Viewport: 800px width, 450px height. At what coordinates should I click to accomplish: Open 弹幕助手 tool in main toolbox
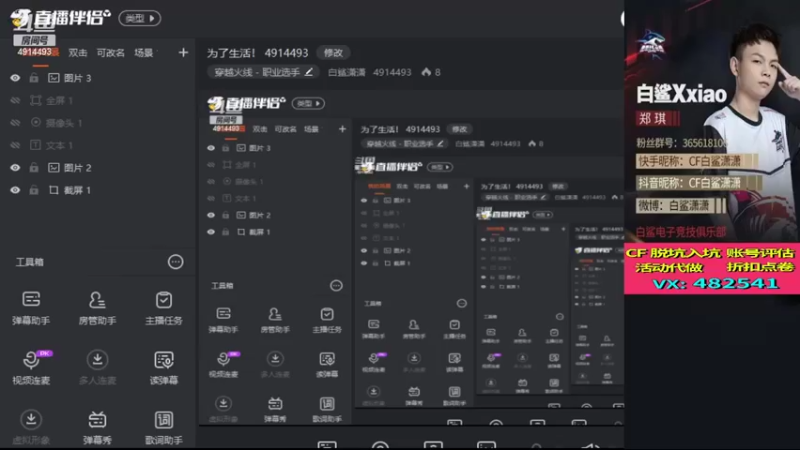(31, 308)
